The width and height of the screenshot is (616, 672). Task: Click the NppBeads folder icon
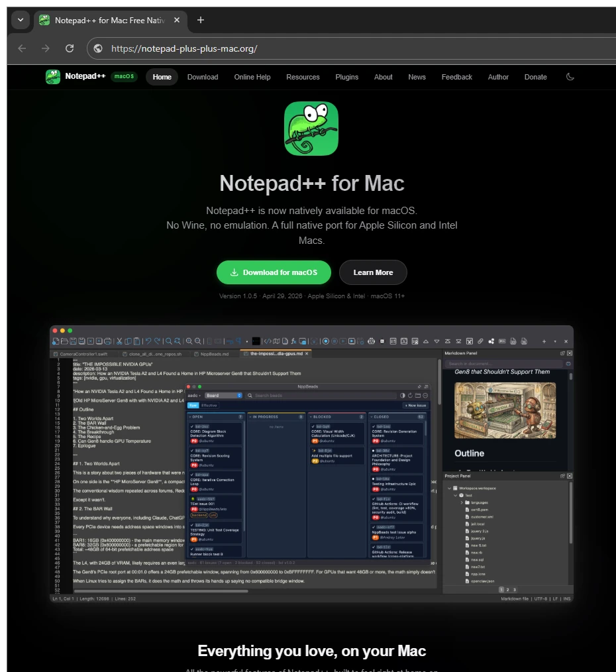418,396
